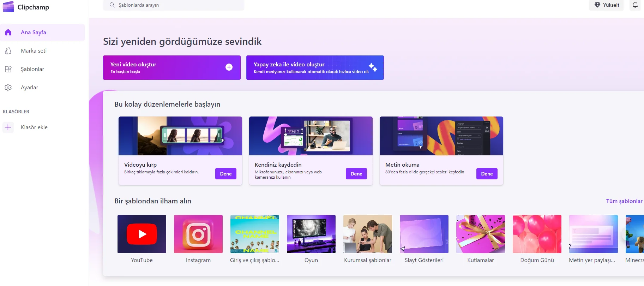Select Klasör ekle label
The image size is (644, 286).
[34, 127]
